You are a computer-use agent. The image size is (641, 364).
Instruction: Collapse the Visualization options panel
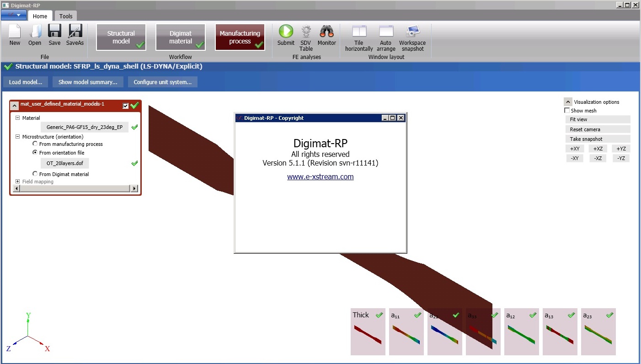pyautogui.click(x=568, y=102)
